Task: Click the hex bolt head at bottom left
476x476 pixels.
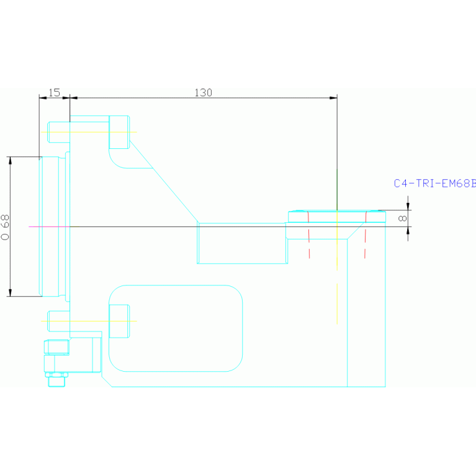Action: [57, 379]
